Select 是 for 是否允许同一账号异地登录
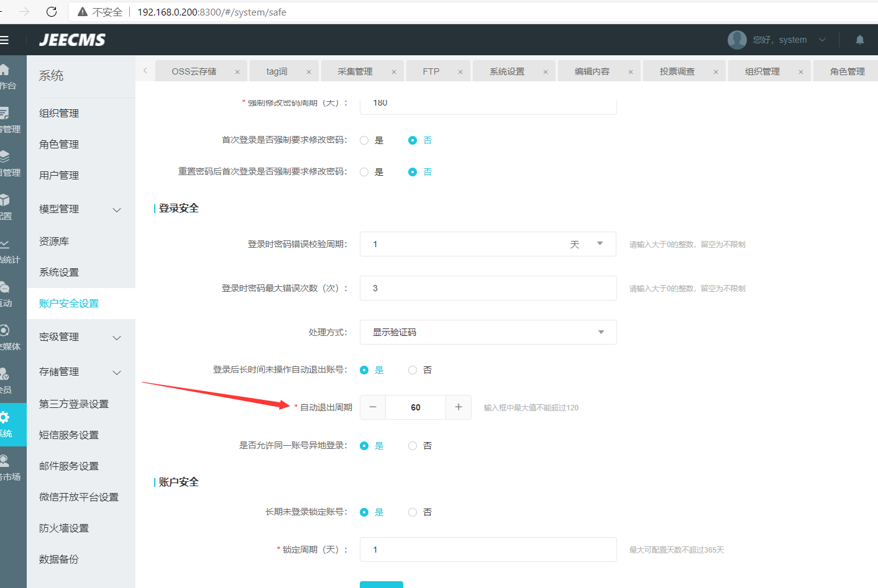878x588 pixels. [x=364, y=446]
